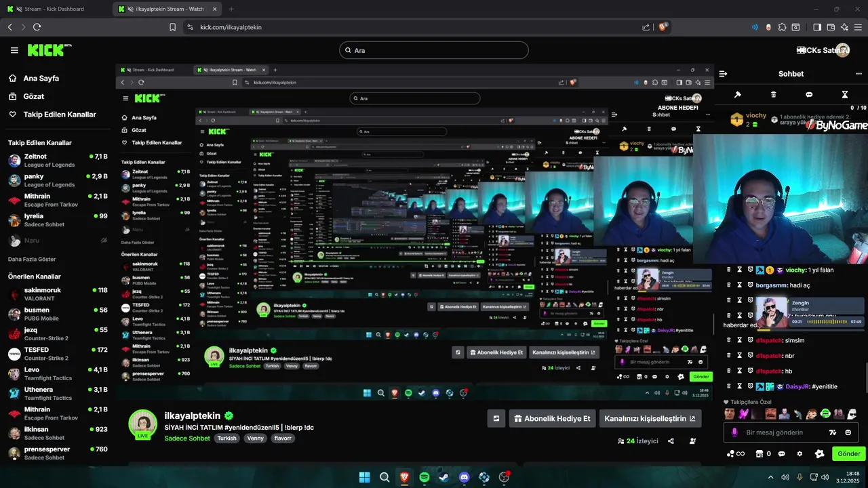Share the channel via share icon under buttons
This screenshot has width=868, height=488.
(x=671, y=441)
